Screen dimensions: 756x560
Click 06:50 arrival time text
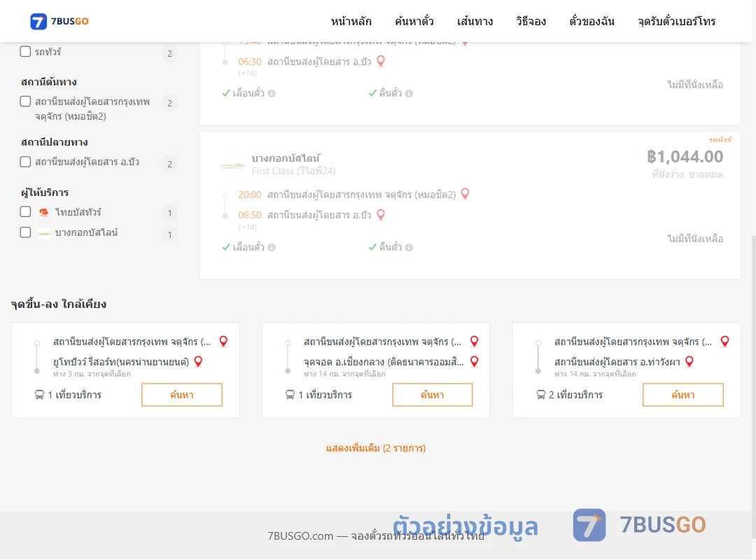[x=250, y=215]
